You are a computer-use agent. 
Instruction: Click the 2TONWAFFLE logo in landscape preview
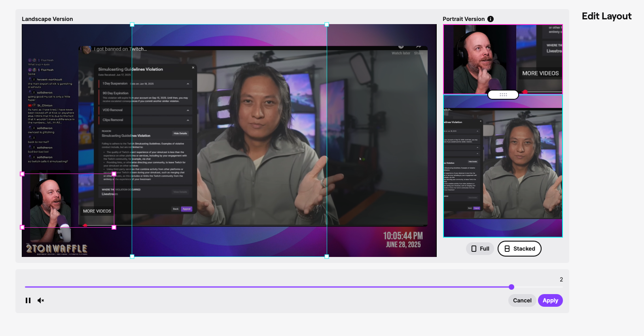pos(57,249)
